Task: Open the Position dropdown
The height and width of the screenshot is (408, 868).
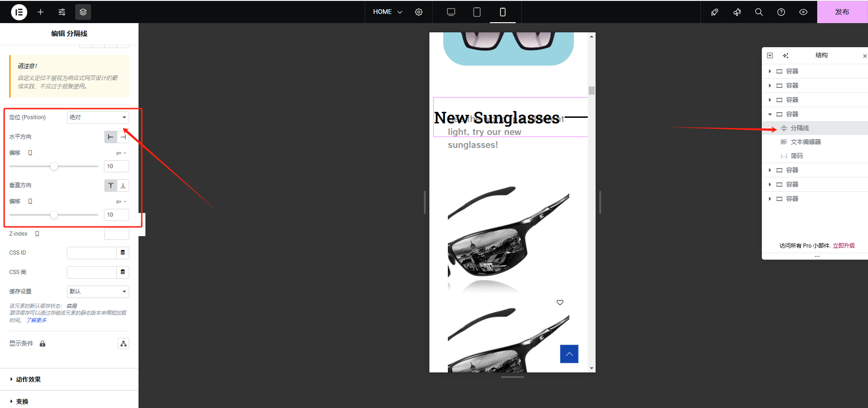Action: [98, 117]
